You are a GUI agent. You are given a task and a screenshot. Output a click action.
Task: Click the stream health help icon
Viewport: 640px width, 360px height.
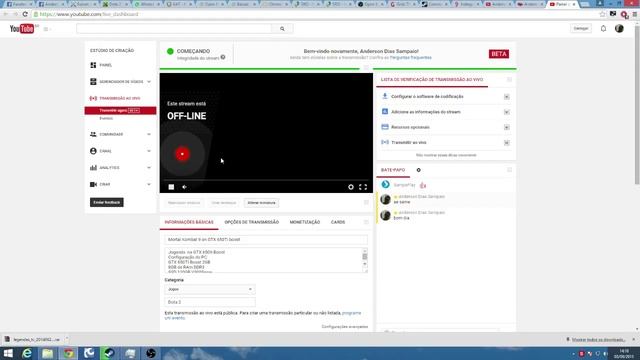(x=223, y=57)
